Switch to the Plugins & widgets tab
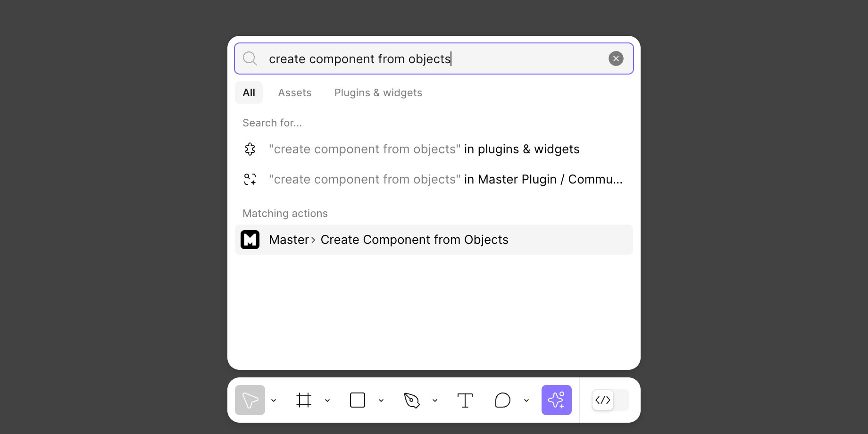 click(x=378, y=92)
